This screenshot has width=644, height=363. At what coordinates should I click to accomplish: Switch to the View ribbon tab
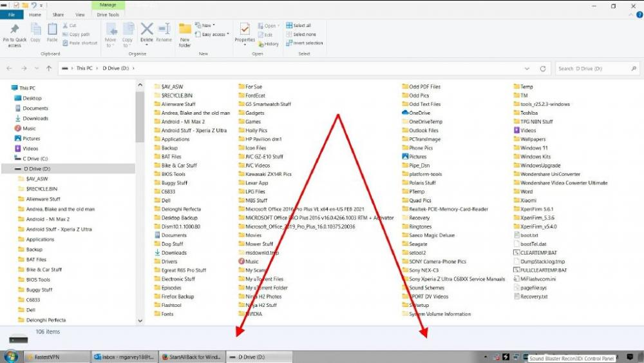pos(80,14)
